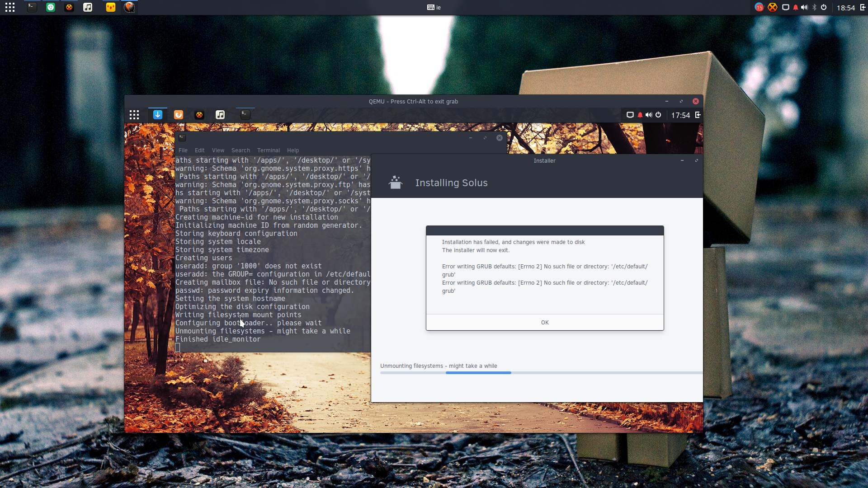Open the terminal View menu
The image size is (868, 488).
(x=218, y=150)
